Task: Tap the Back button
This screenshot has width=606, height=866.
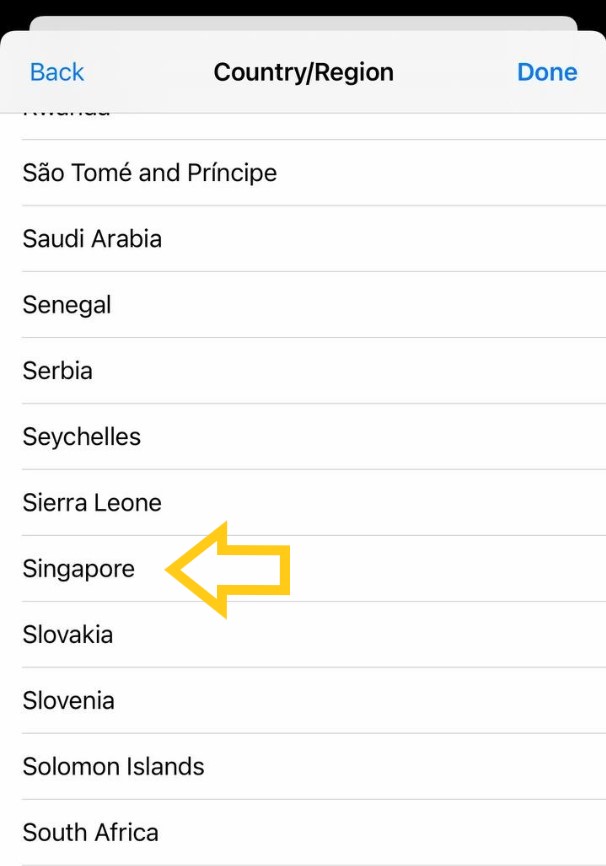Action: [x=57, y=72]
